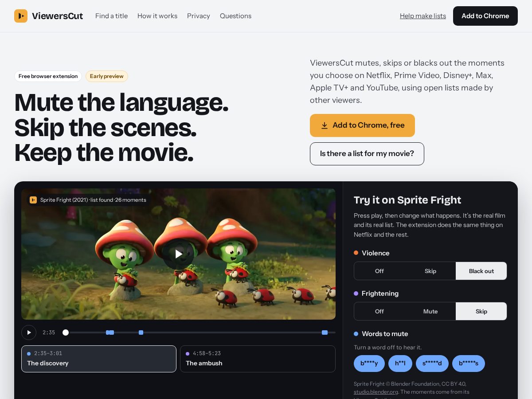This screenshot has width=532, height=399.
Task: Select The ambush moment card
Action: pyautogui.click(x=258, y=359)
